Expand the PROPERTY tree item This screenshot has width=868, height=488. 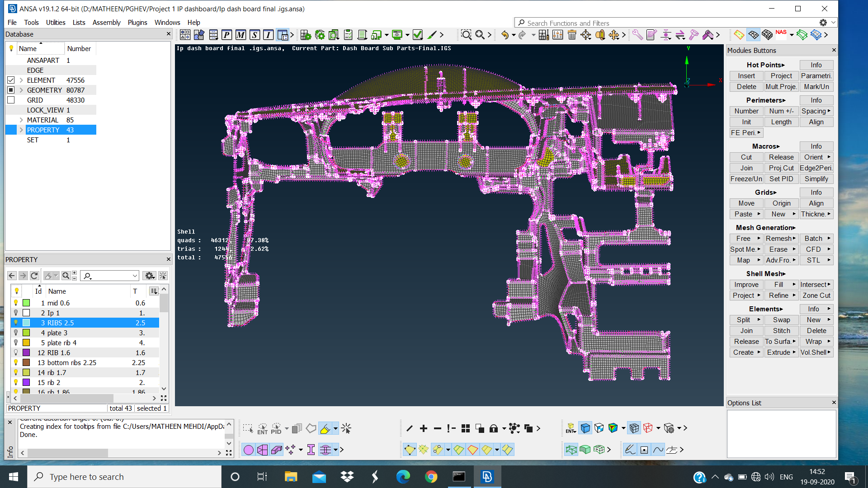tap(20, 130)
